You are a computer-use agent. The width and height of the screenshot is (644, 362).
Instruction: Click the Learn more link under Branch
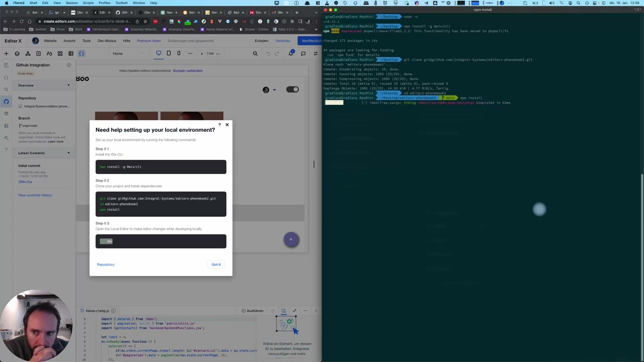point(56,142)
